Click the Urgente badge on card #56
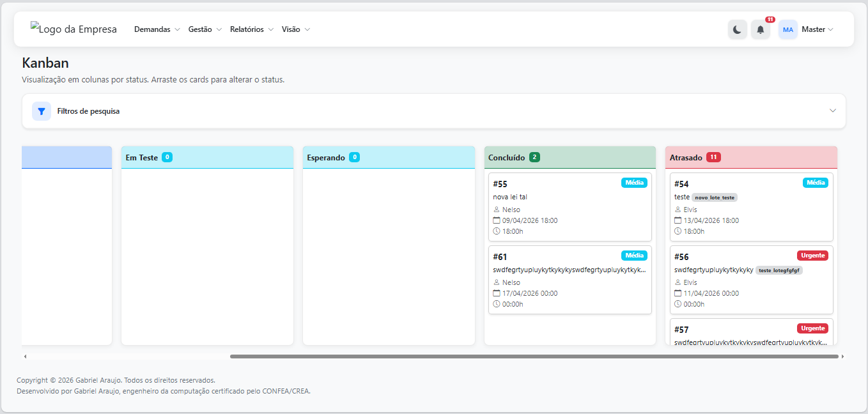868x414 pixels. tap(812, 256)
